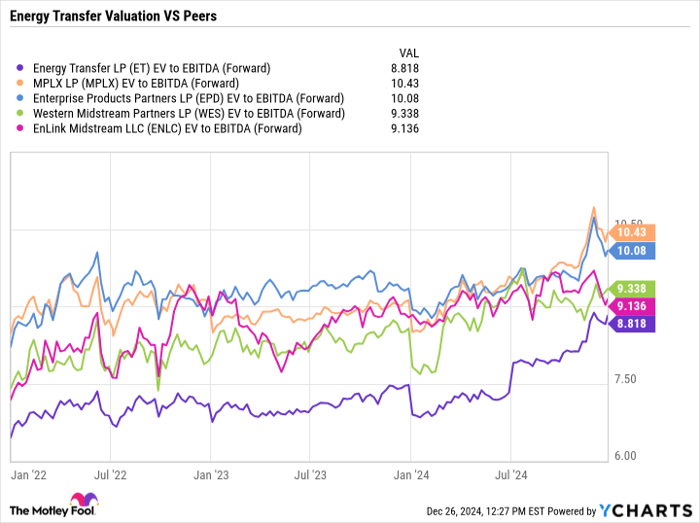Click the pink EnLink Midstream legend dot
700x523 pixels.
[21, 128]
